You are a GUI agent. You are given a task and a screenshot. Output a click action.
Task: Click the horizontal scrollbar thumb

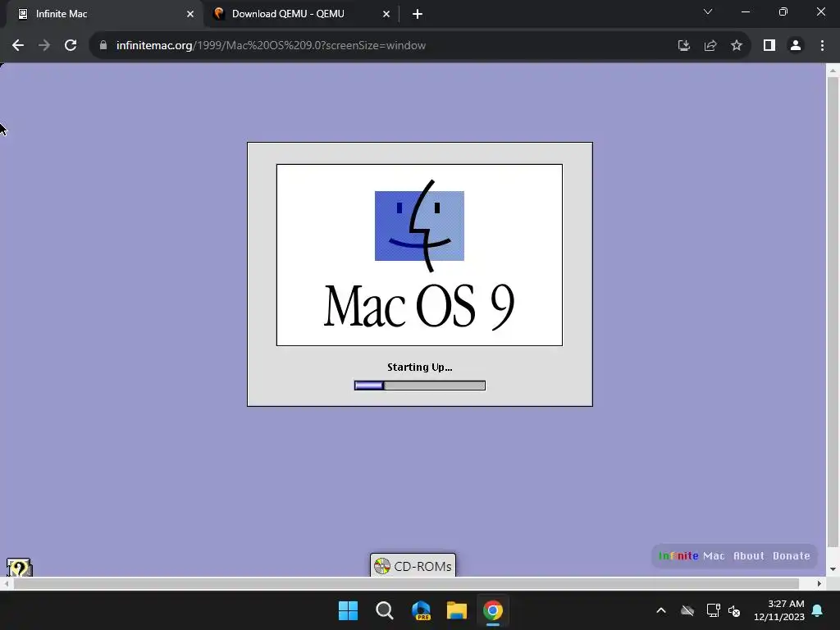[x=406, y=583]
